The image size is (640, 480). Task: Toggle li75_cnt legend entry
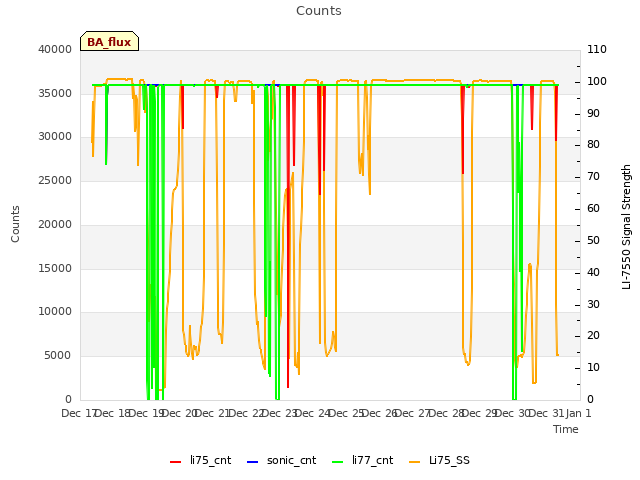tap(200, 461)
